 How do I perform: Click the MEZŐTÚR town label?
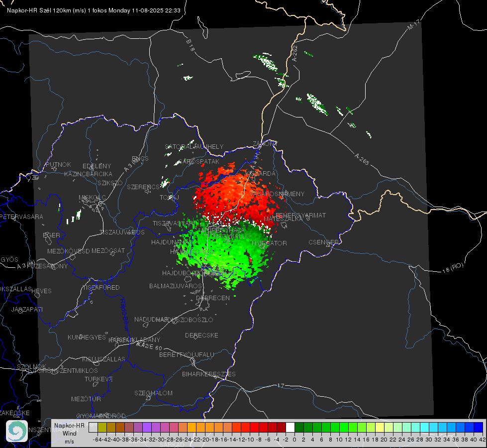point(86,399)
